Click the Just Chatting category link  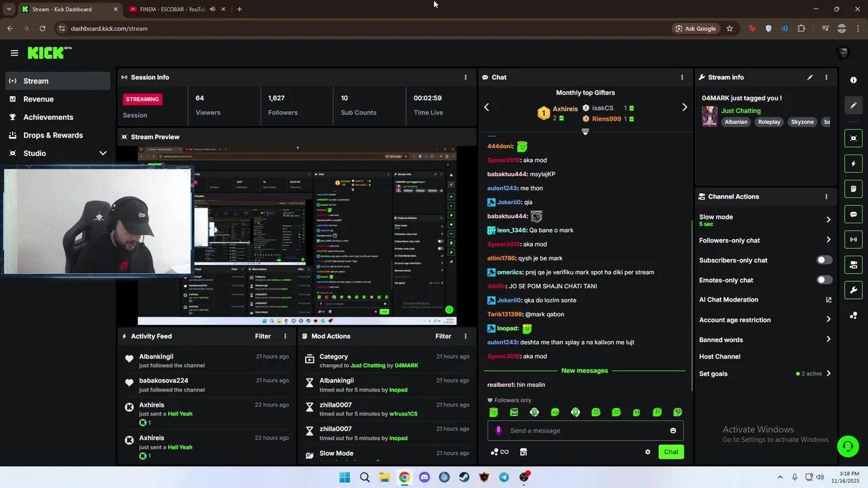click(741, 110)
